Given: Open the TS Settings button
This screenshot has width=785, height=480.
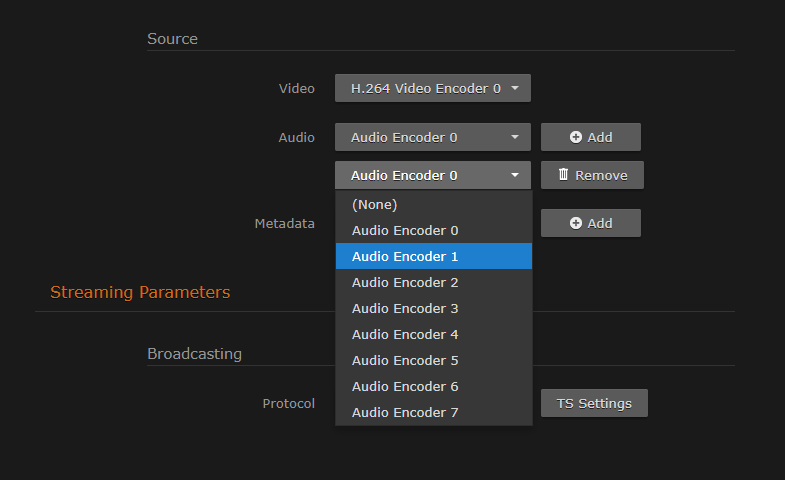Looking at the screenshot, I should 594,403.
